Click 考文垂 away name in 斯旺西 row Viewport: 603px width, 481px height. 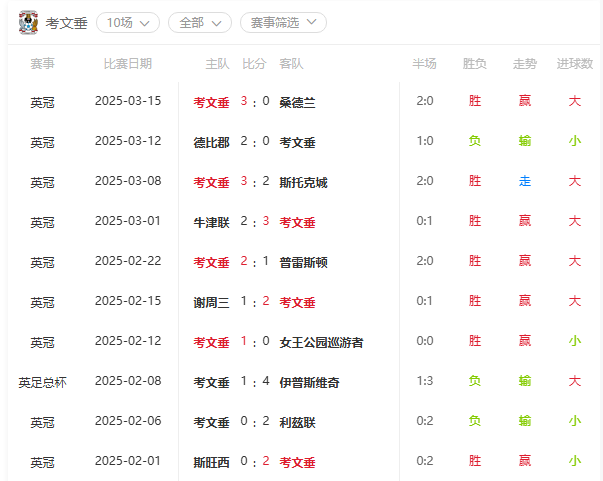coord(297,463)
